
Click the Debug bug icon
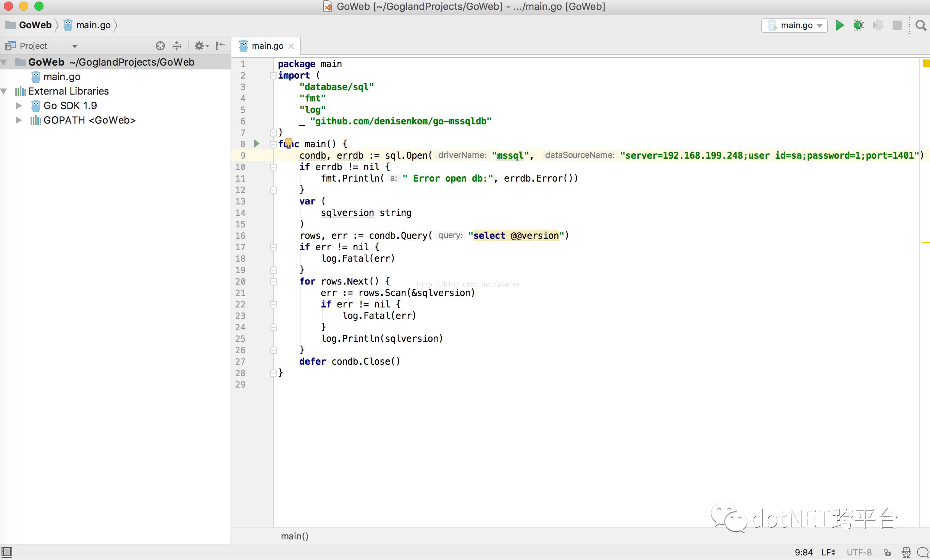859,26
